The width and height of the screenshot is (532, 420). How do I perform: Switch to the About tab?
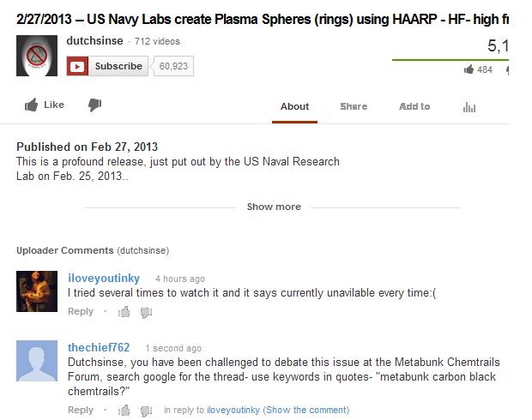tap(294, 106)
